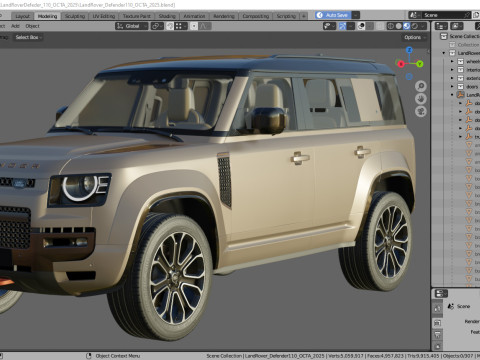
Task: Click the green Y axis on the navigation gizmo
Action: click(420, 63)
